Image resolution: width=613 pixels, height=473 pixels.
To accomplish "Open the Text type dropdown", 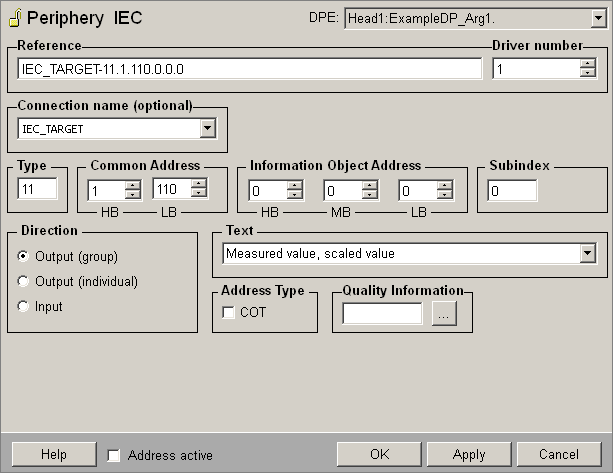I will tap(587, 253).
